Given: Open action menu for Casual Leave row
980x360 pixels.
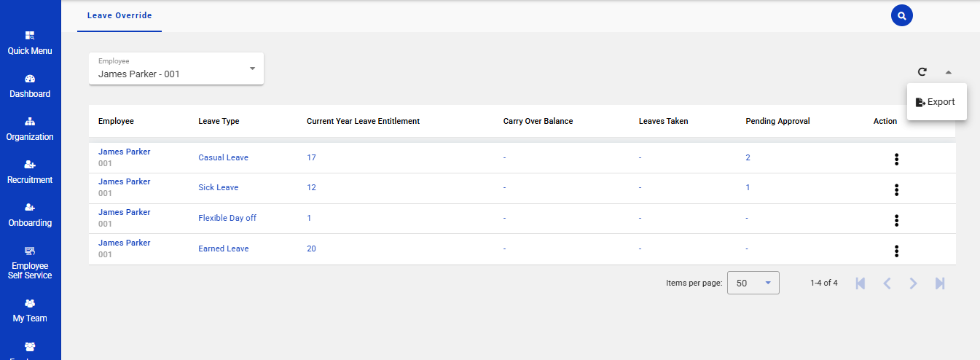Looking at the screenshot, I should [896, 160].
